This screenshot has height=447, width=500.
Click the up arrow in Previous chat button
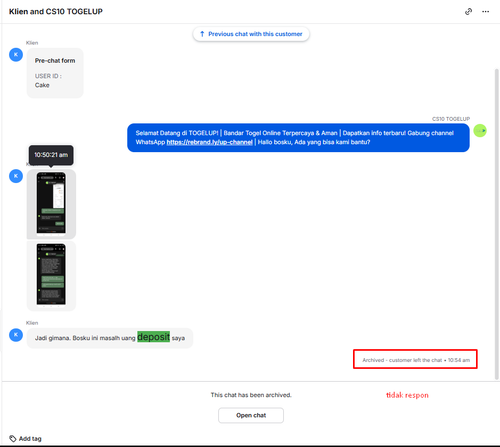(202, 34)
